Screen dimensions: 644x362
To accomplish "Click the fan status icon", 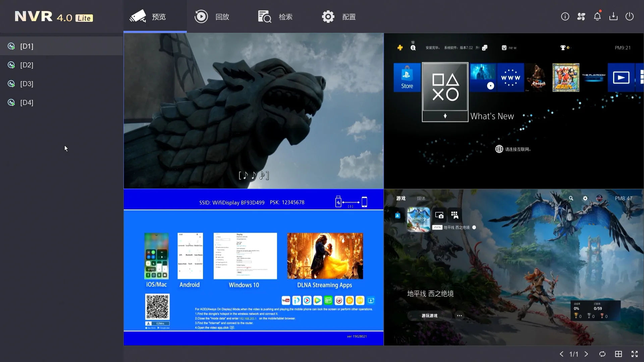I will pos(581,16).
